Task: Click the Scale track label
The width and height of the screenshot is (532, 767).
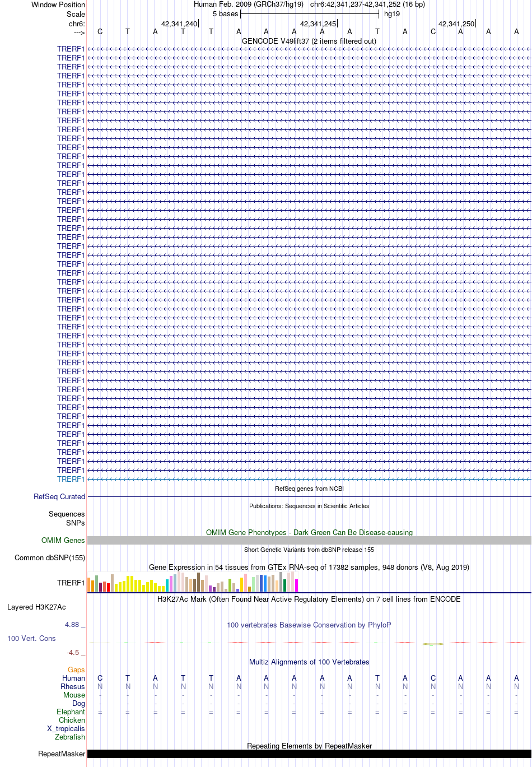Action: pyautogui.click(x=76, y=14)
